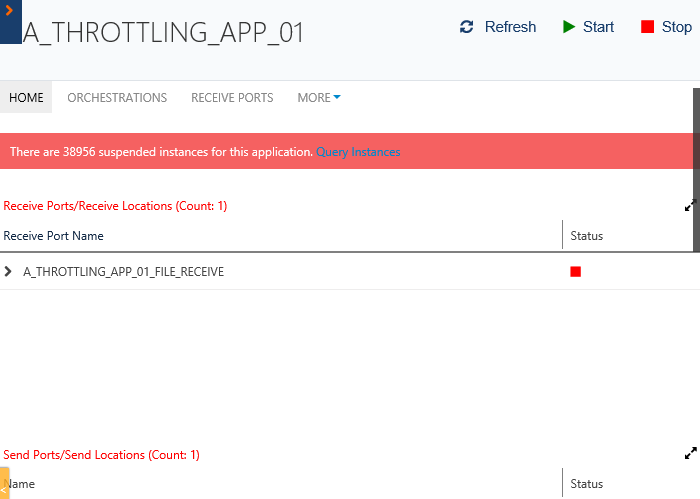Image resolution: width=700 pixels, height=499 pixels.
Task: Maximize the Send Ports panel
Action: (690, 453)
